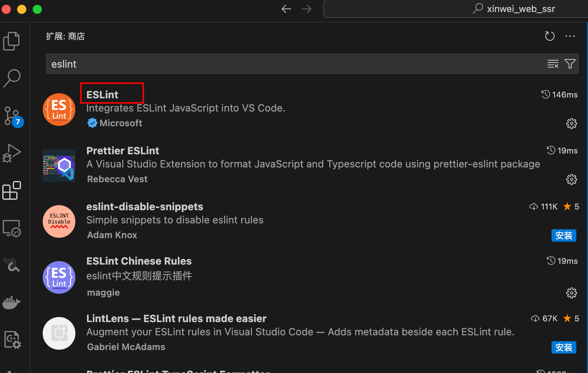Click 'Integrates ESLint JavaScript into VS Code.' description
The height and width of the screenshot is (373, 588).
[186, 108]
